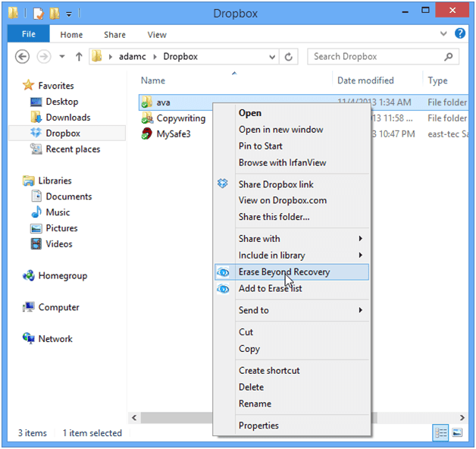Click the Desktop icon in sidebar
The height and width of the screenshot is (449, 476).
click(x=36, y=102)
